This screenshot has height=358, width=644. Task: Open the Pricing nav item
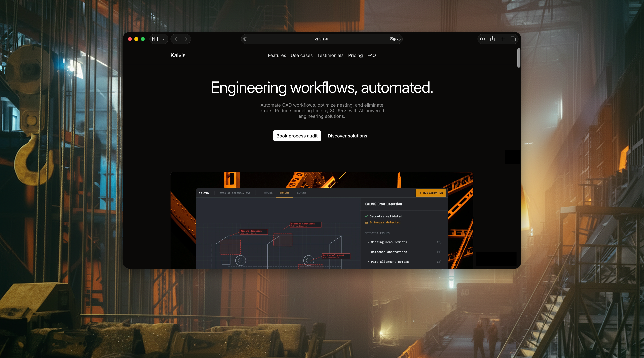click(x=355, y=55)
